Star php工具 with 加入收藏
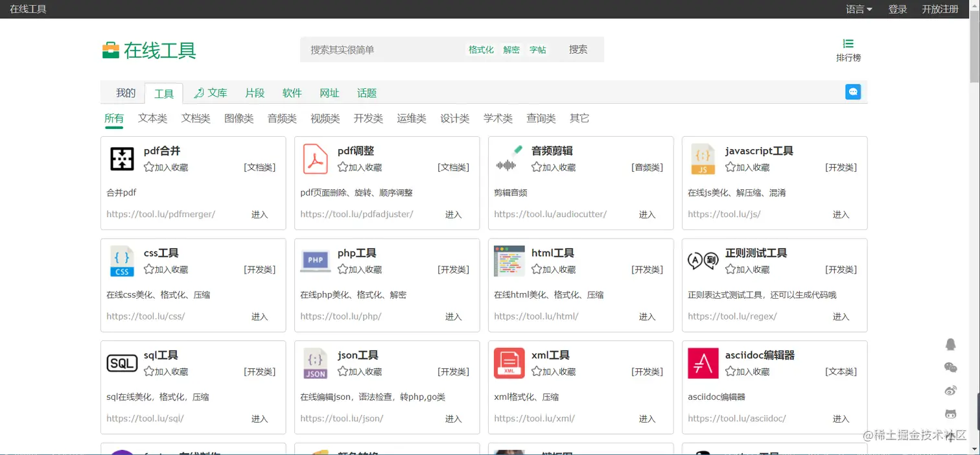The height and width of the screenshot is (455, 980). pos(360,270)
